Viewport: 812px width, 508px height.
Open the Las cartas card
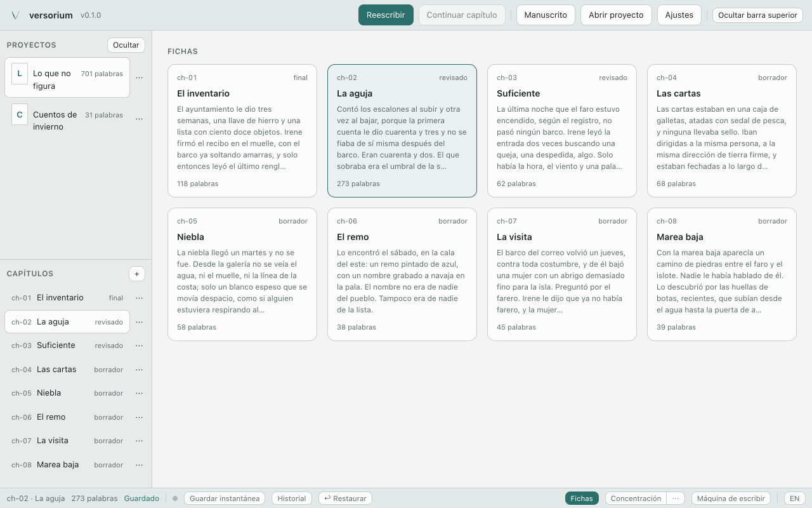pyautogui.click(x=722, y=131)
